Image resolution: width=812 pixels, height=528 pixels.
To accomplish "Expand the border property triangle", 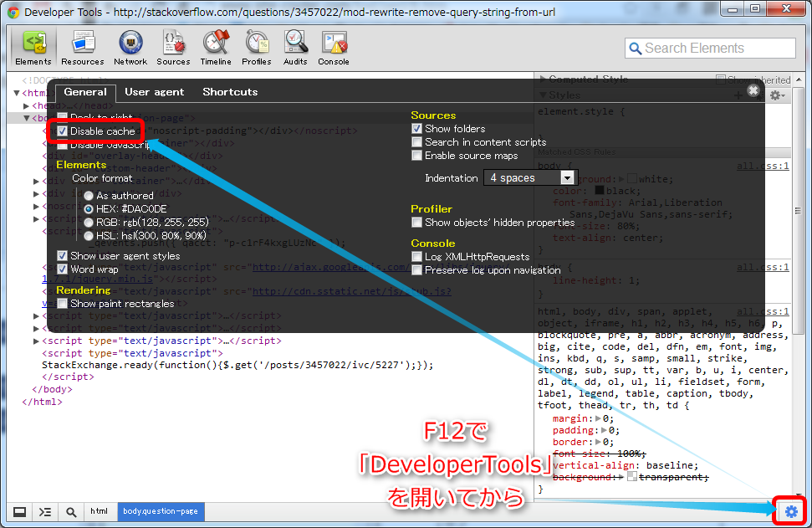I will (x=598, y=443).
